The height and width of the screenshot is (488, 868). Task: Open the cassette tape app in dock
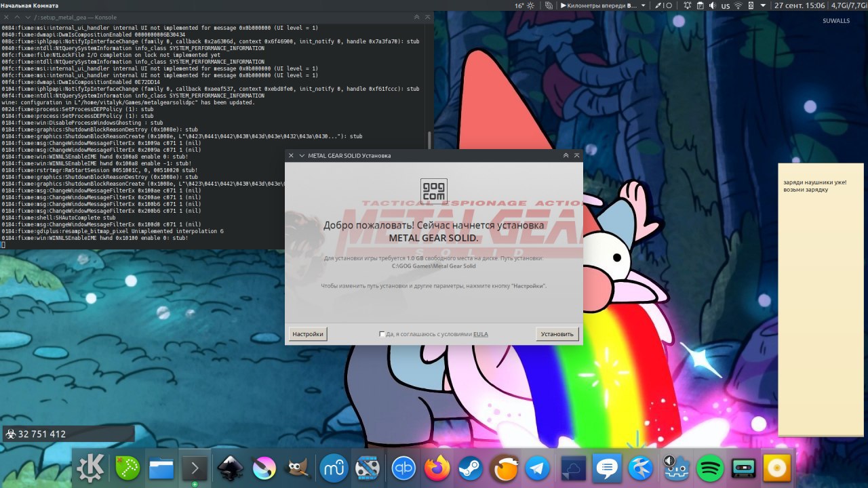[744, 468]
